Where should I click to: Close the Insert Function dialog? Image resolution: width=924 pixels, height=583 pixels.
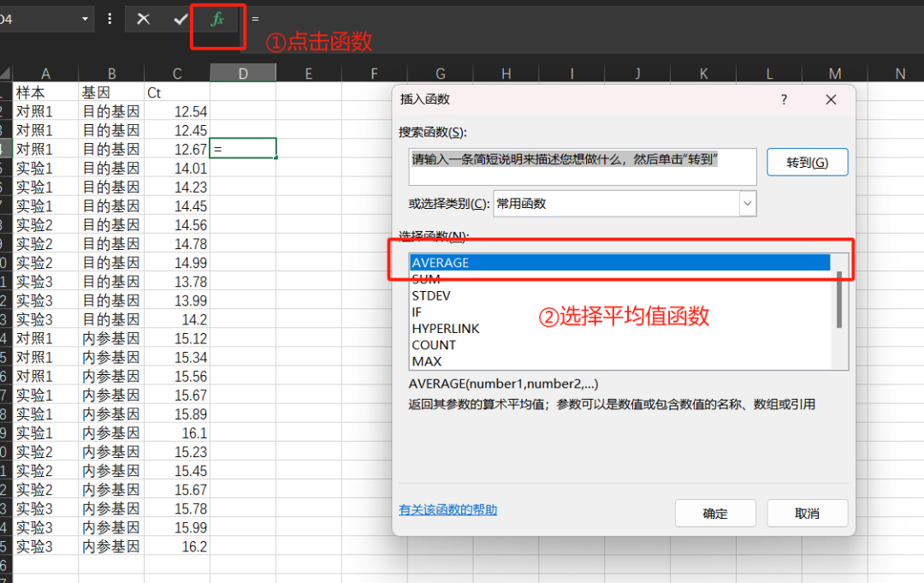point(830,100)
